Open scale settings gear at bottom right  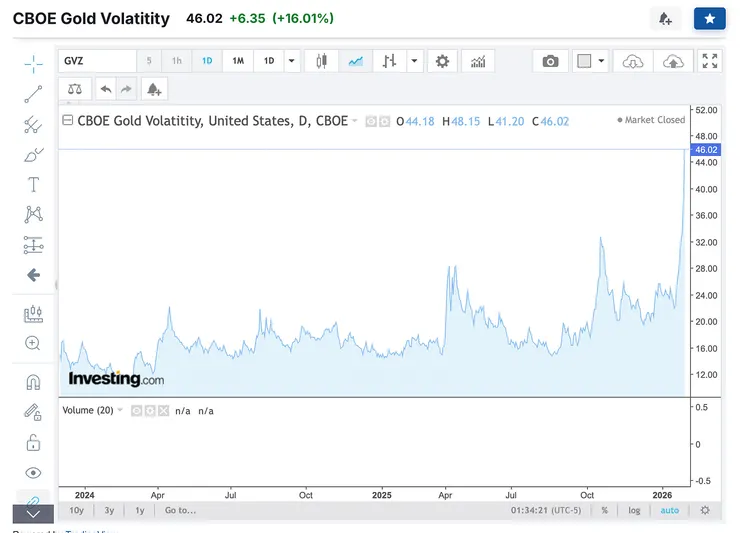pyautogui.click(x=705, y=510)
